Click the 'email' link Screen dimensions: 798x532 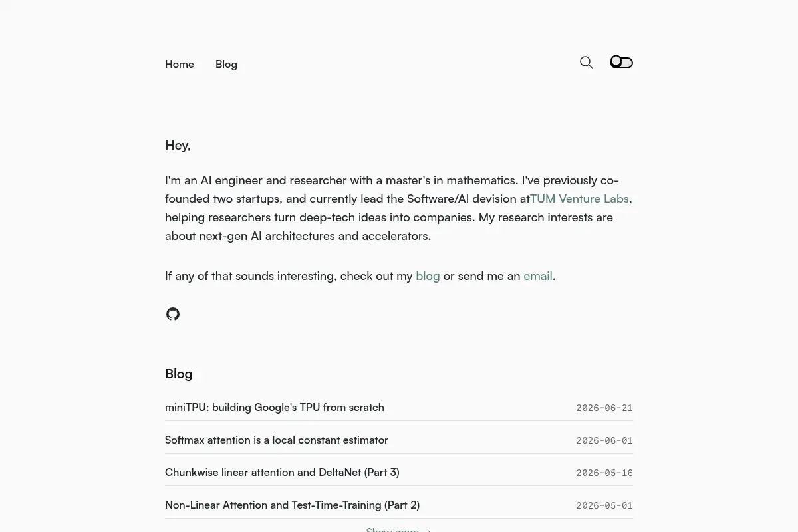click(538, 276)
